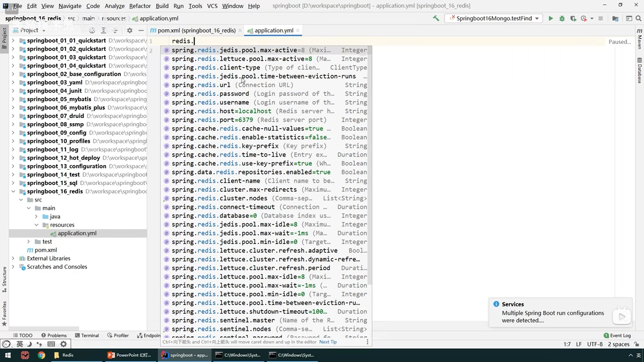Collapse the main folder
Viewport: 644px width, 362px height.
pos(29,208)
